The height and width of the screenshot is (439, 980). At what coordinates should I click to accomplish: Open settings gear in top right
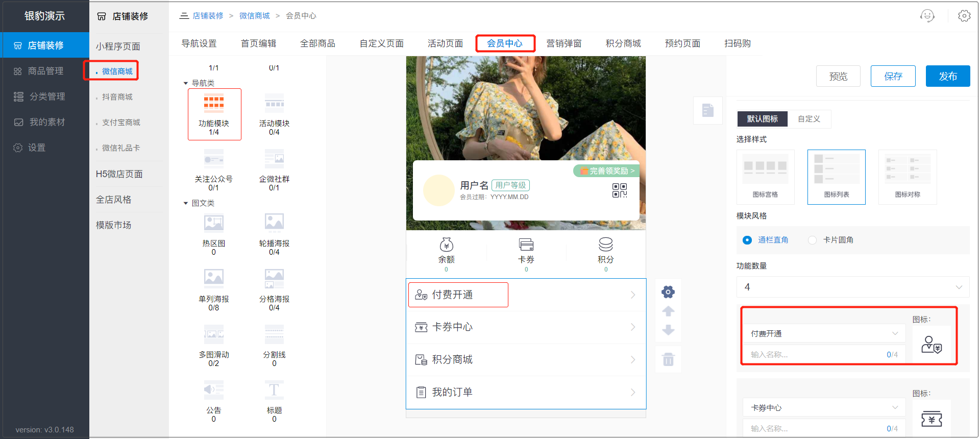tap(964, 16)
